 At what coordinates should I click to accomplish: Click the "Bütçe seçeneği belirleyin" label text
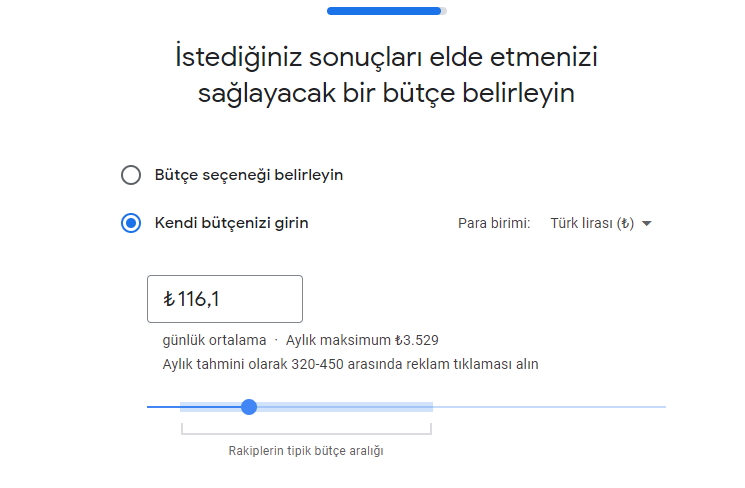click(249, 175)
